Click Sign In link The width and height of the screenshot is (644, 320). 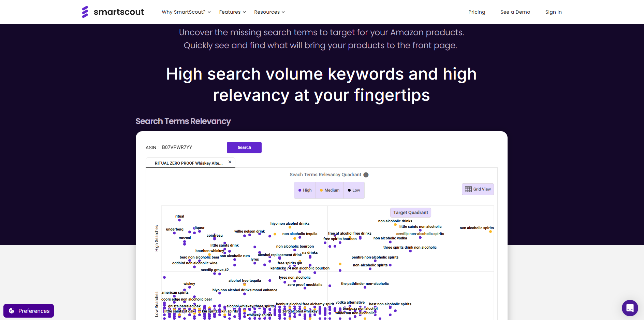pos(553,12)
